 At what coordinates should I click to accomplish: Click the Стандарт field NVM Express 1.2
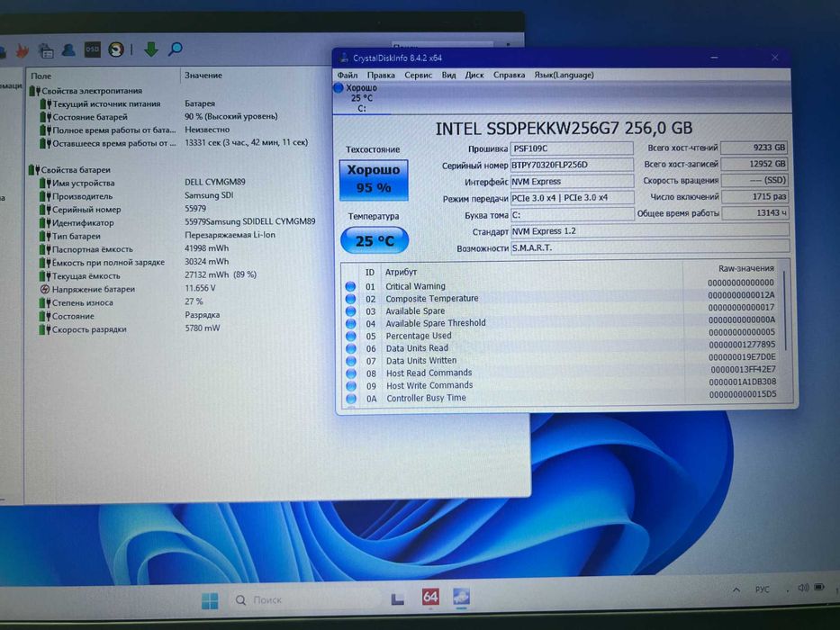point(650,231)
